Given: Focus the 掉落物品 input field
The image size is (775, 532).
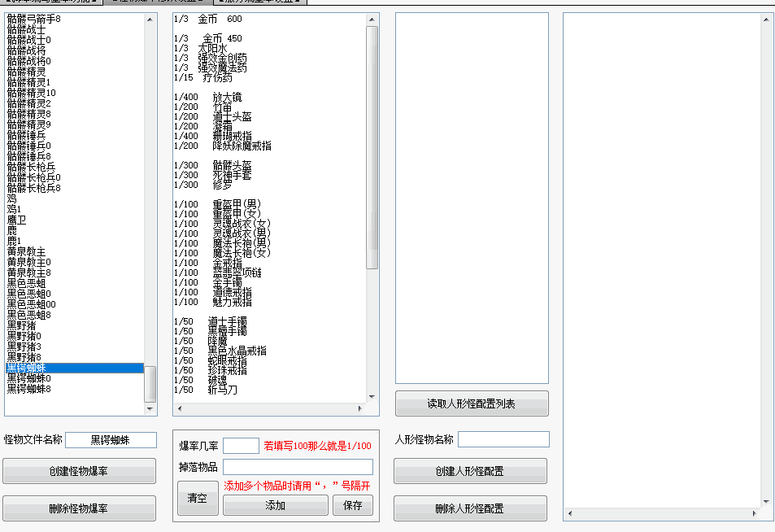Looking at the screenshot, I should (x=298, y=467).
